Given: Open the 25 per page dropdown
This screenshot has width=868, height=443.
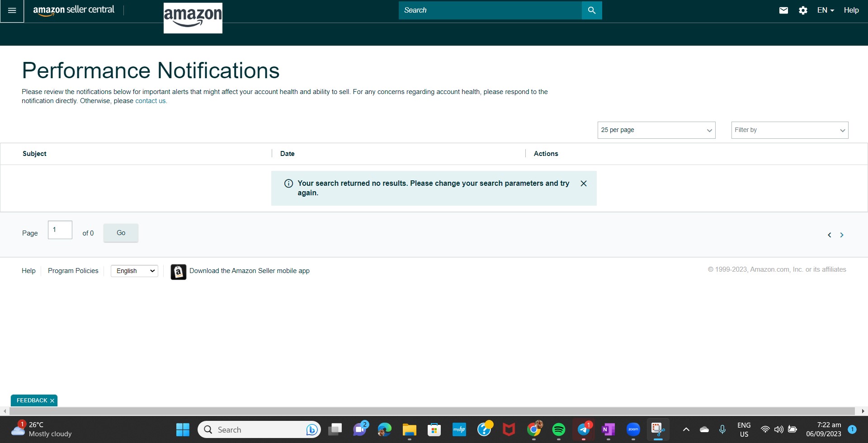Looking at the screenshot, I should point(656,130).
